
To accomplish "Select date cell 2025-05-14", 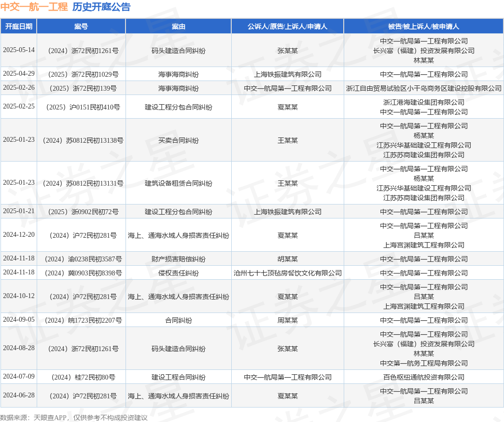I will tap(19, 50).
